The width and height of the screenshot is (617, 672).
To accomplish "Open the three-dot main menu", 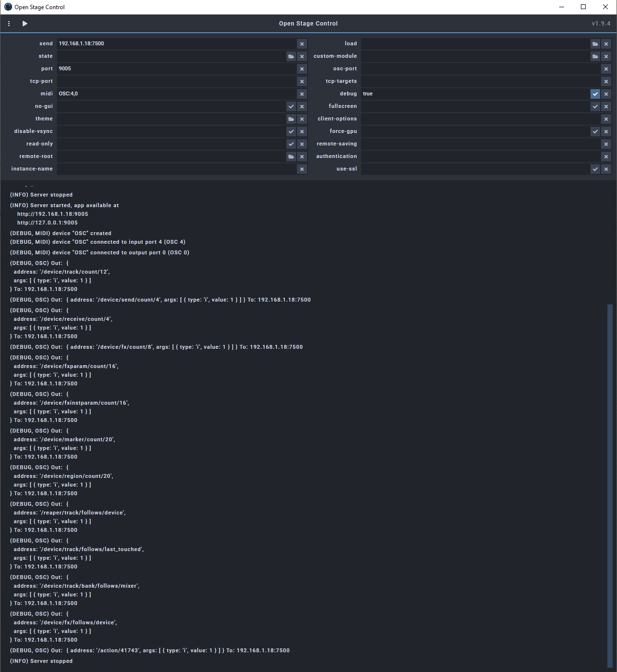I will point(9,24).
